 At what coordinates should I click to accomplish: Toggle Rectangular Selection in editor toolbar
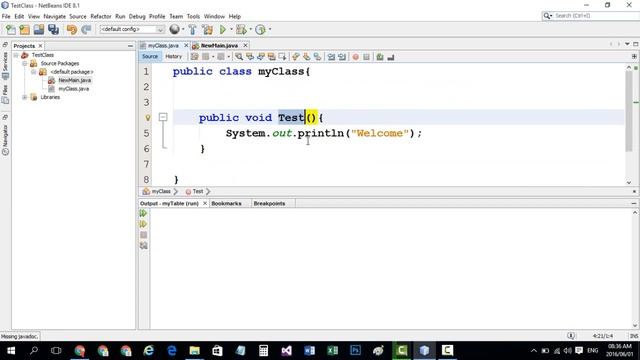[282, 57]
